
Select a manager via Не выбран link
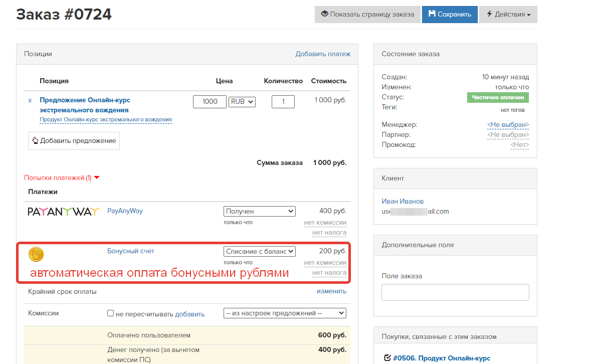[508, 124]
